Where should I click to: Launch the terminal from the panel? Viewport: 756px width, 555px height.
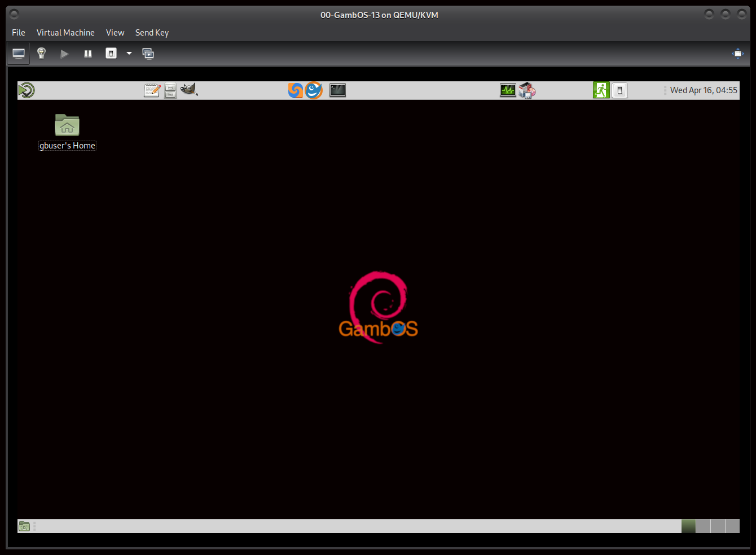click(x=337, y=90)
